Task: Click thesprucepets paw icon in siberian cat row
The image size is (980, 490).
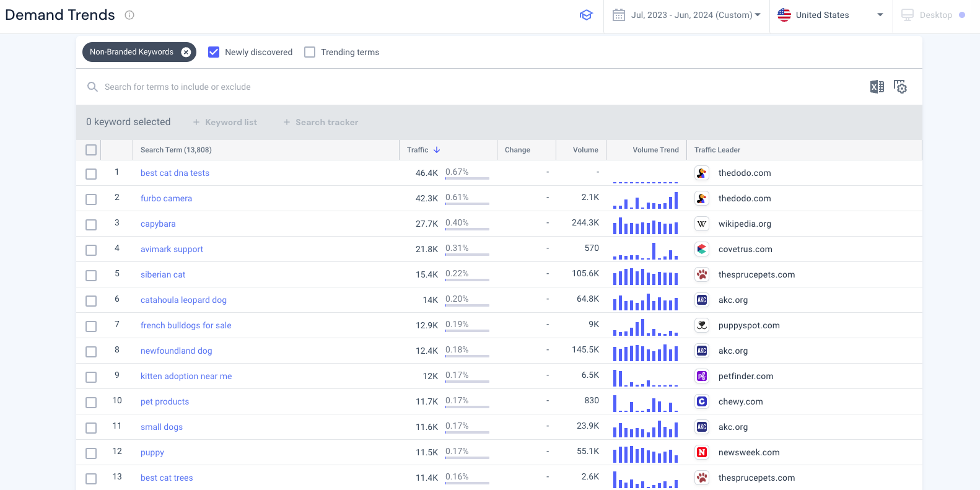Action: 702,274
